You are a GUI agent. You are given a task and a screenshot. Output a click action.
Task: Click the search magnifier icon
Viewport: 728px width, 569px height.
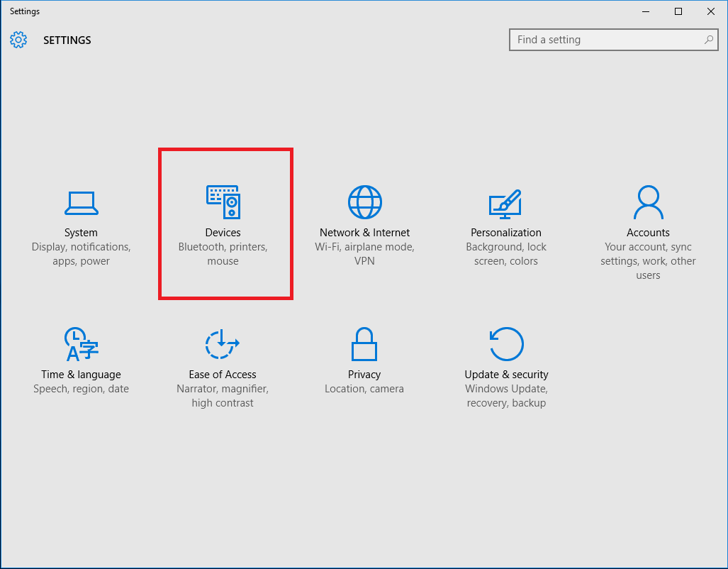(708, 40)
